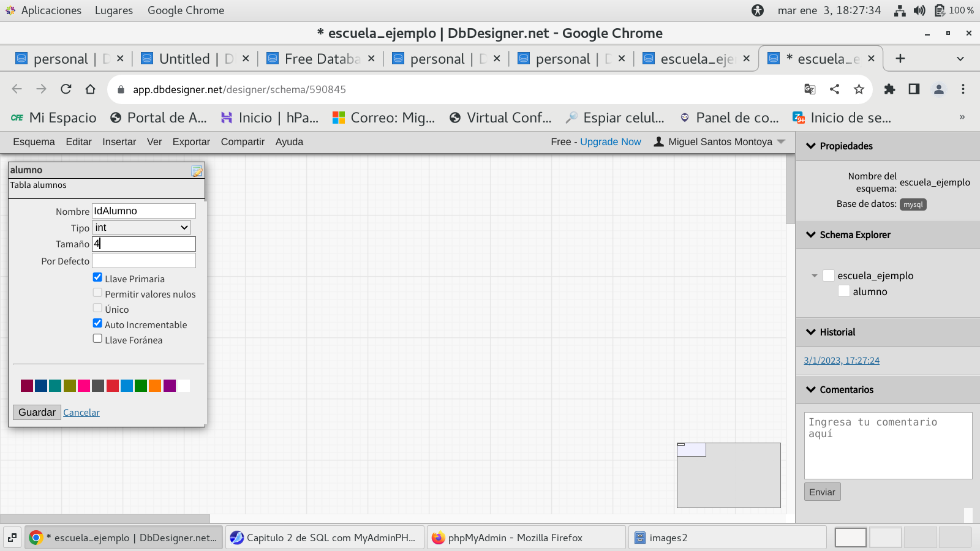The image size is (980, 551).
Task: Open the Insertar menu
Action: pyautogui.click(x=119, y=142)
